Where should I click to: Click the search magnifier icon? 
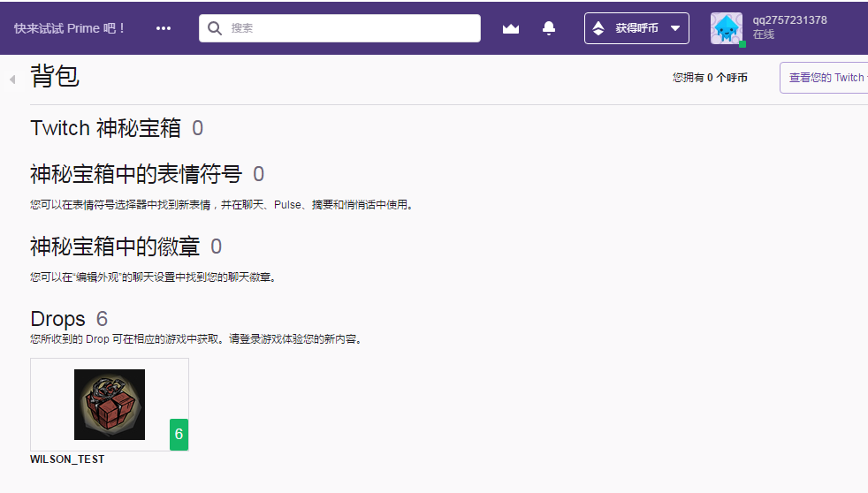215,28
